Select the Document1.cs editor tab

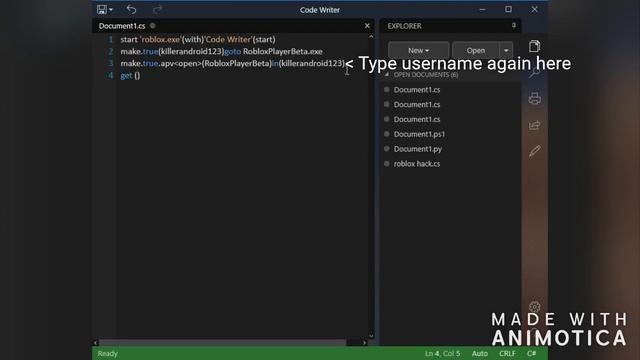point(122,26)
